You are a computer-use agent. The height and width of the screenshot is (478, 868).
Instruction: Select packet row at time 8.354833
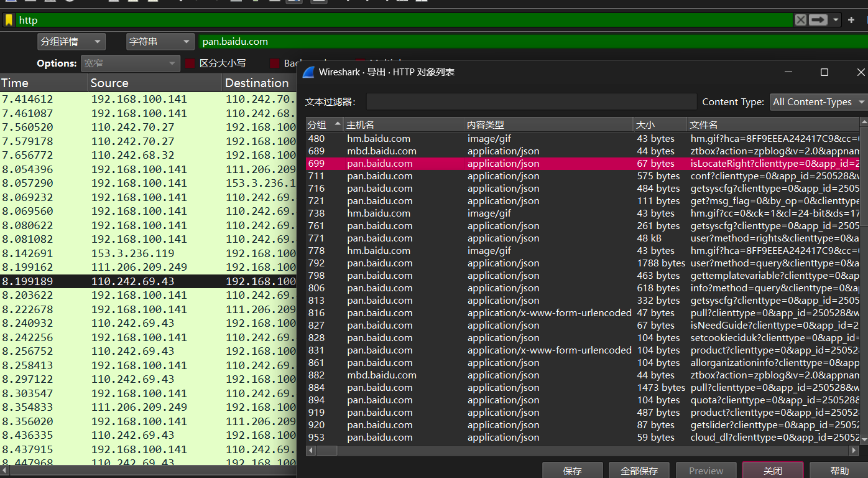click(148, 407)
